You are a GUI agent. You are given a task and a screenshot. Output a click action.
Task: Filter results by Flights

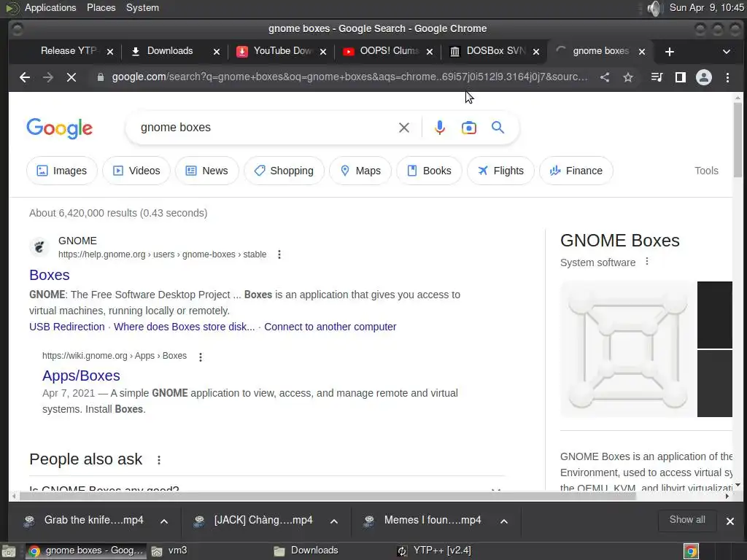click(x=500, y=171)
